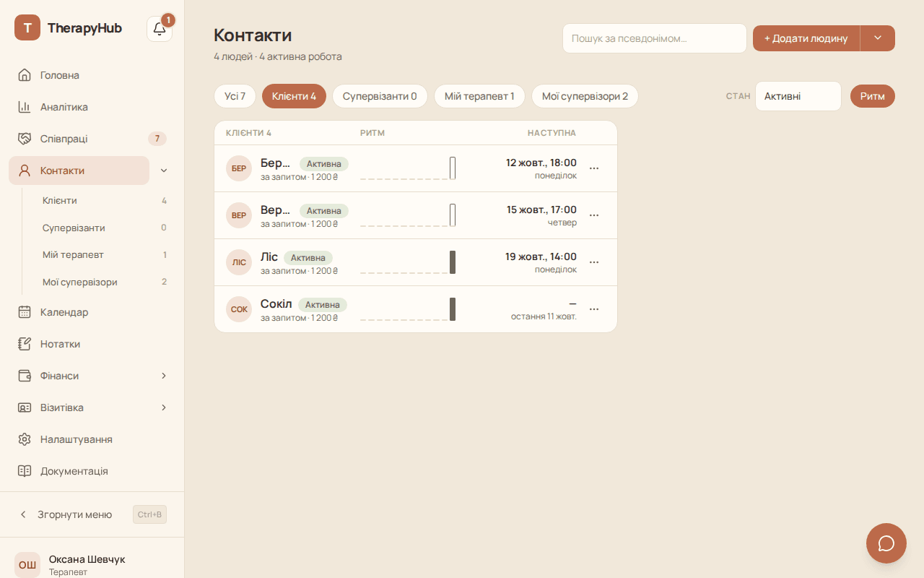The width and height of the screenshot is (924, 578).
Task: Collapse menu with Згорнути меню
Action: coord(92,514)
